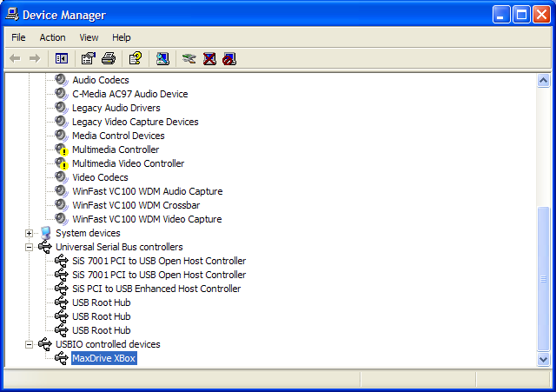Click the SiS PCI to USB Enhanced icon
Image resolution: width=556 pixels, height=392 pixels.
pos(62,289)
